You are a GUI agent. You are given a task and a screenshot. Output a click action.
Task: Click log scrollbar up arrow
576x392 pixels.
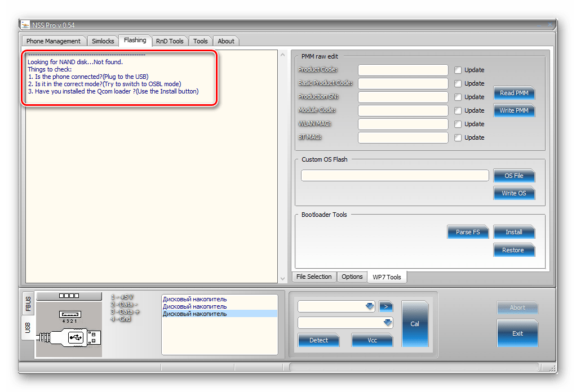click(x=282, y=55)
